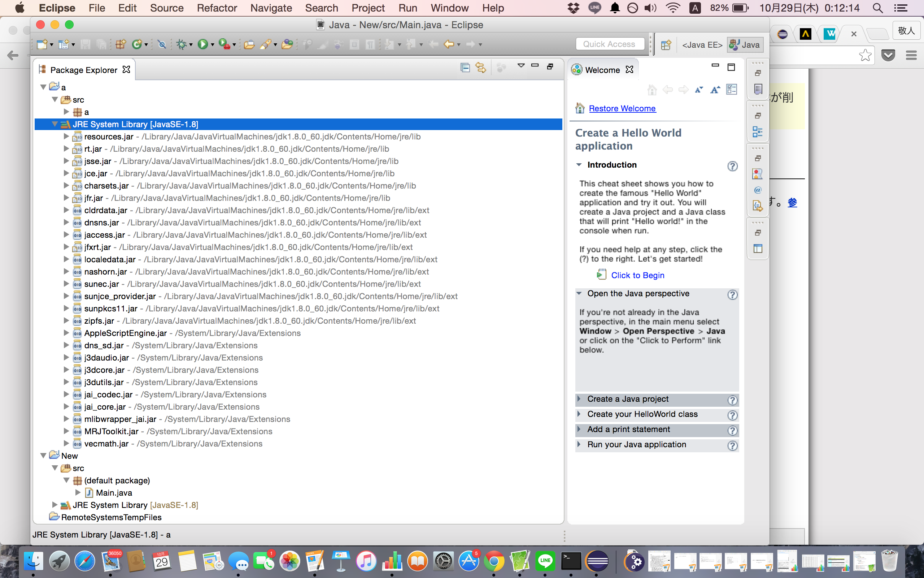Open the Run dropdown arrow

(x=212, y=45)
